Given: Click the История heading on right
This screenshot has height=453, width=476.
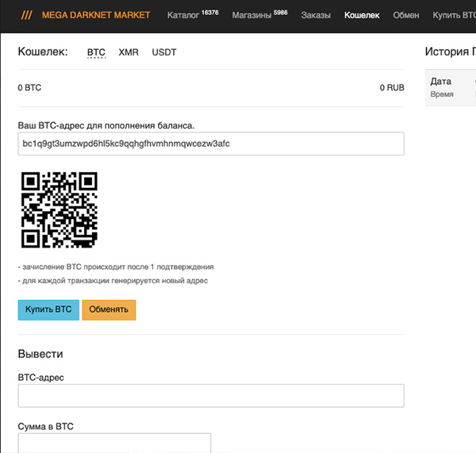Looking at the screenshot, I should point(450,52).
